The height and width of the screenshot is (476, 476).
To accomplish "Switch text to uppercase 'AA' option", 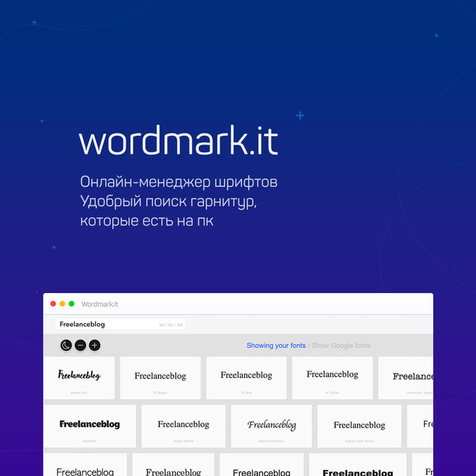I will pyautogui.click(x=180, y=325).
